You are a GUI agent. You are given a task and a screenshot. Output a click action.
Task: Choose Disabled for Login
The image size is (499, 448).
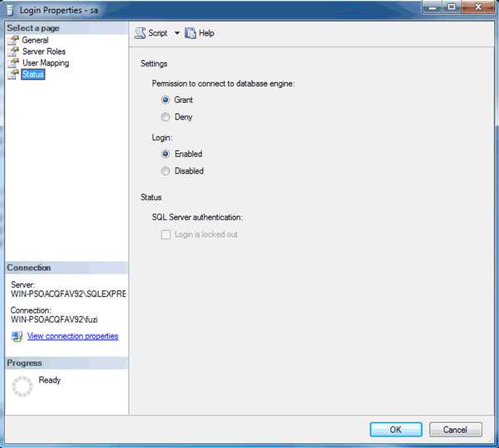point(166,171)
